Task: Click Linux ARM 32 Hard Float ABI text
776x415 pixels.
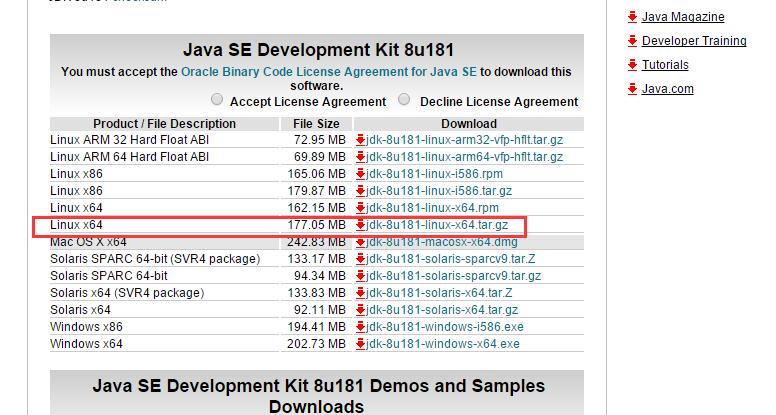Action: pos(130,140)
